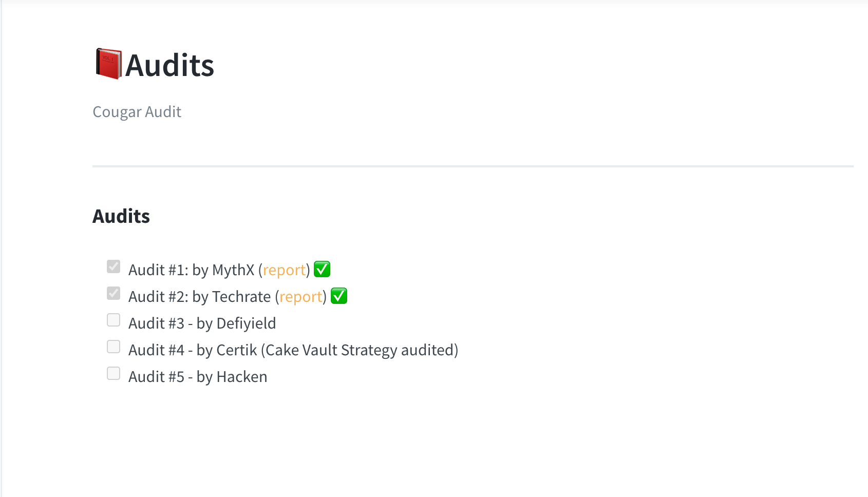Image resolution: width=868 pixels, height=497 pixels.
Task: Click the green check mark after MythX report
Action: [x=322, y=269]
